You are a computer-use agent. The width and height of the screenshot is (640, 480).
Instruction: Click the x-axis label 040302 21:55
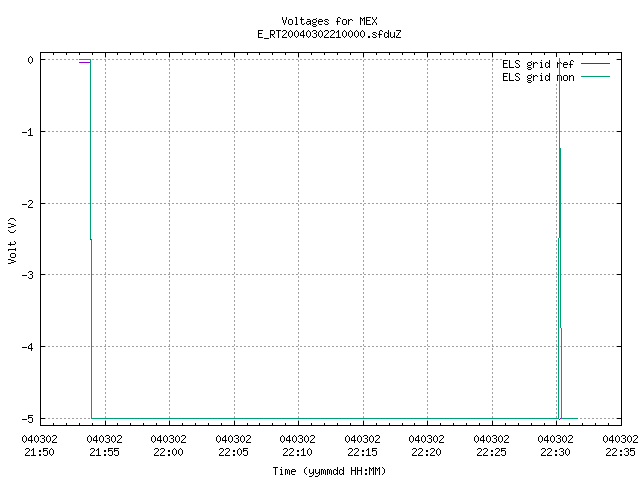104,446
